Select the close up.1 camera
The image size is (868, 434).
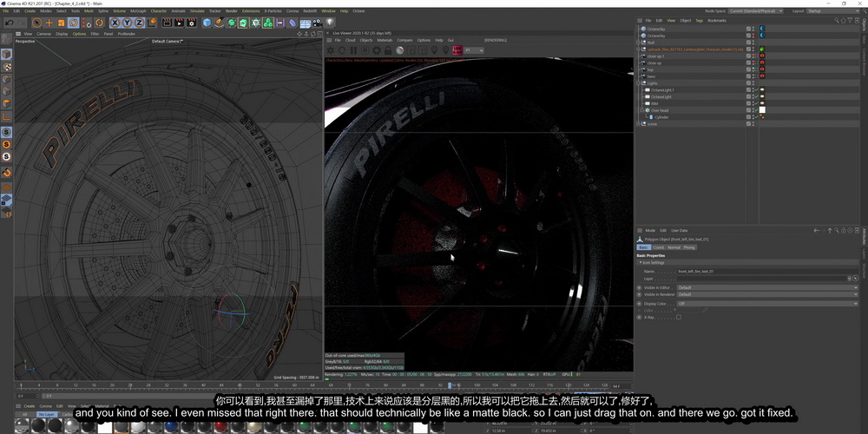[x=654, y=56]
